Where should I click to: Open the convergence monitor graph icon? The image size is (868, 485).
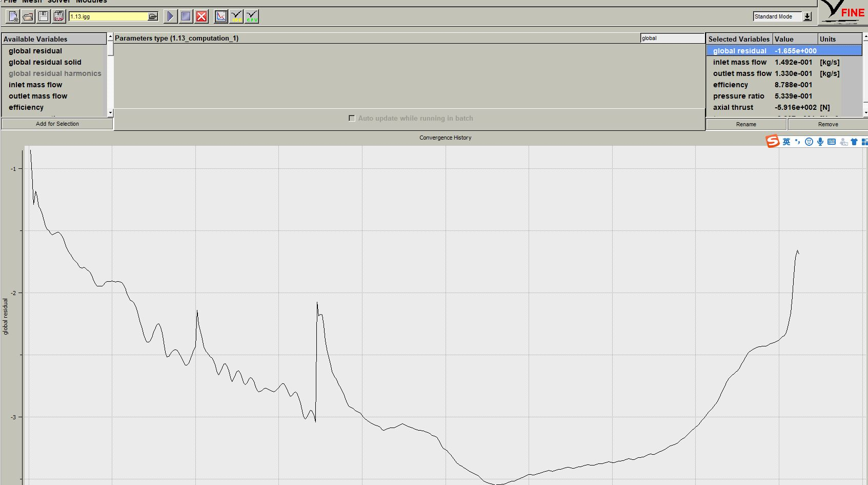221,16
